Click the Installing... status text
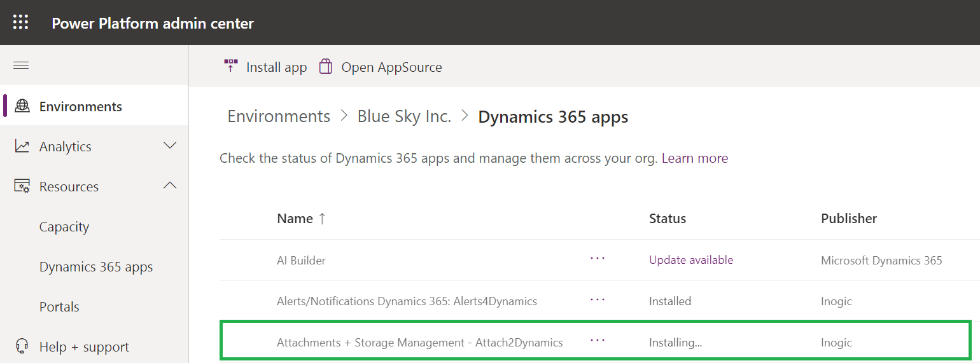This screenshot has height=363, width=980. pos(676,343)
